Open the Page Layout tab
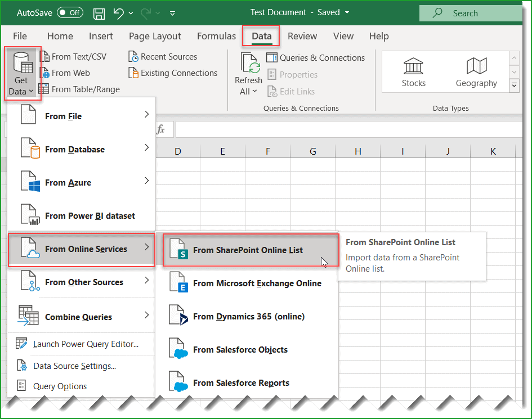The height and width of the screenshot is (419, 532). [155, 36]
